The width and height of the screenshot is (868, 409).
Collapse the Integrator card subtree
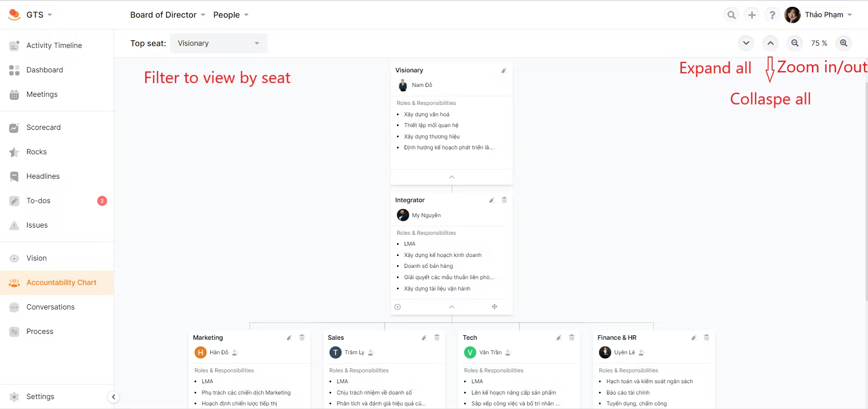[452, 307]
